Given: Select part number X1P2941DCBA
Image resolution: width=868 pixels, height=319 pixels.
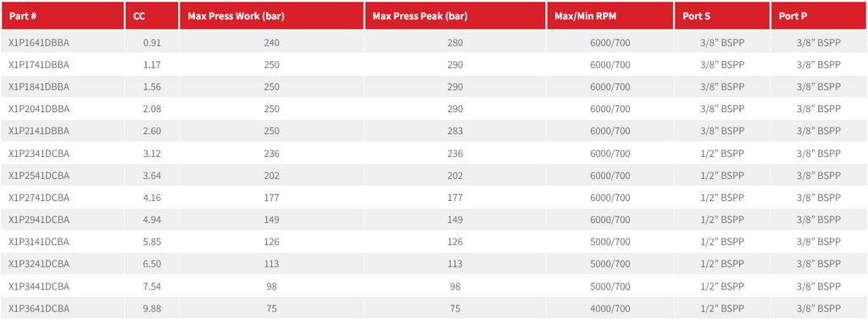Looking at the screenshot, I should 39,220.
